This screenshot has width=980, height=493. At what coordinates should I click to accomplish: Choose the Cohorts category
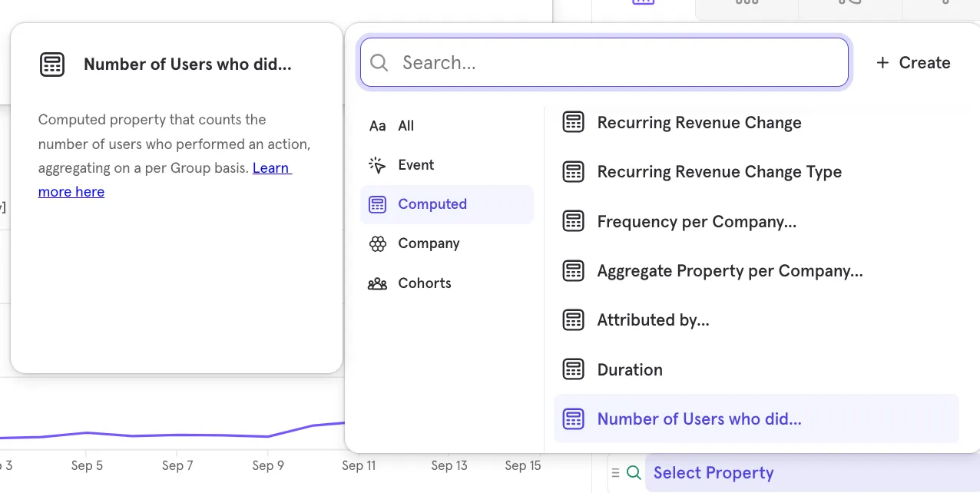pos(424,283)
